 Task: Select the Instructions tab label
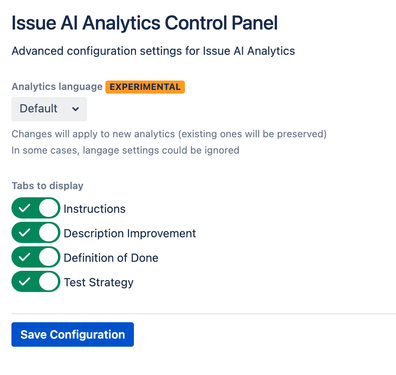(95, 209)
